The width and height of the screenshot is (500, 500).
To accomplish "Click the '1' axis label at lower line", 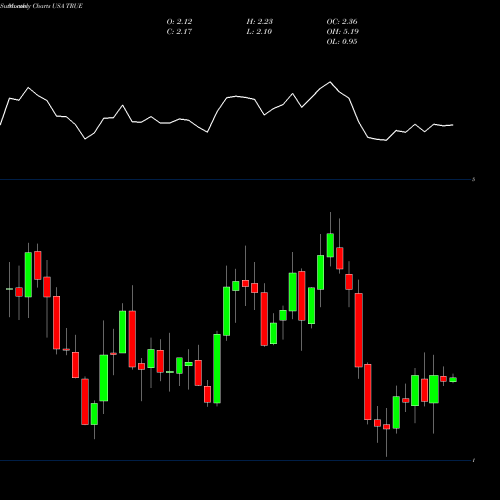I will tap(474, 460).
